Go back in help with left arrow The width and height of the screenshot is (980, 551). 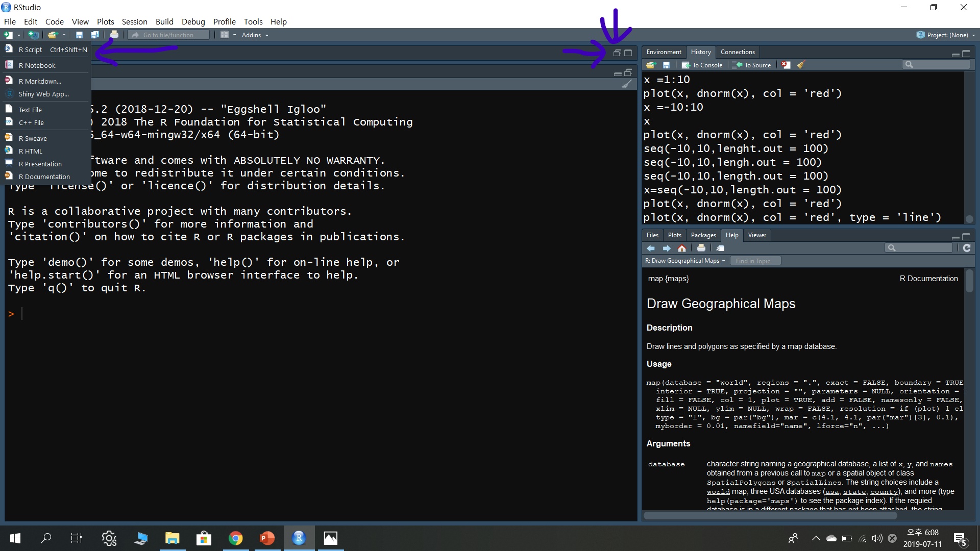pyautogui.click(x=651, y=248)
